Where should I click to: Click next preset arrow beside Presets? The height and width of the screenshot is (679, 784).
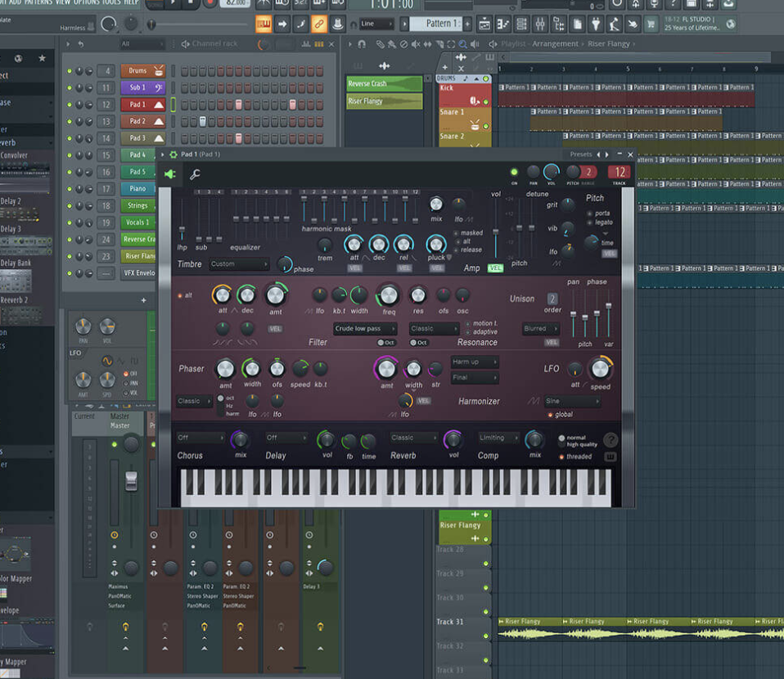[x=607, y=155]
